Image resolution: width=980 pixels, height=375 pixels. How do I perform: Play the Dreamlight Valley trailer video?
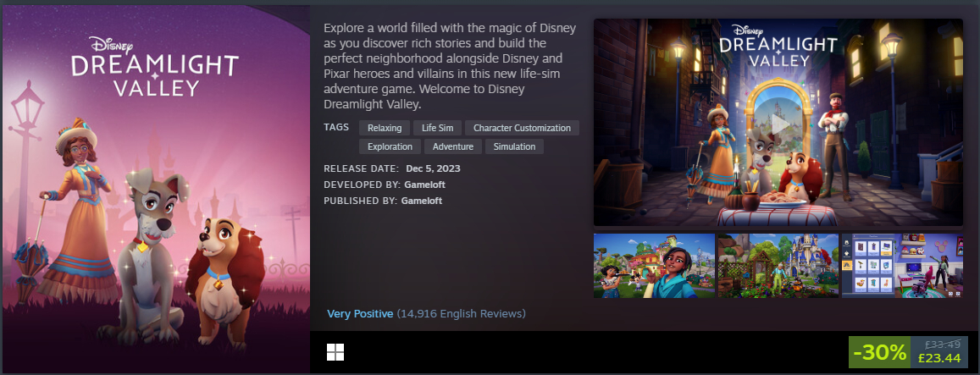click(778, 123)
